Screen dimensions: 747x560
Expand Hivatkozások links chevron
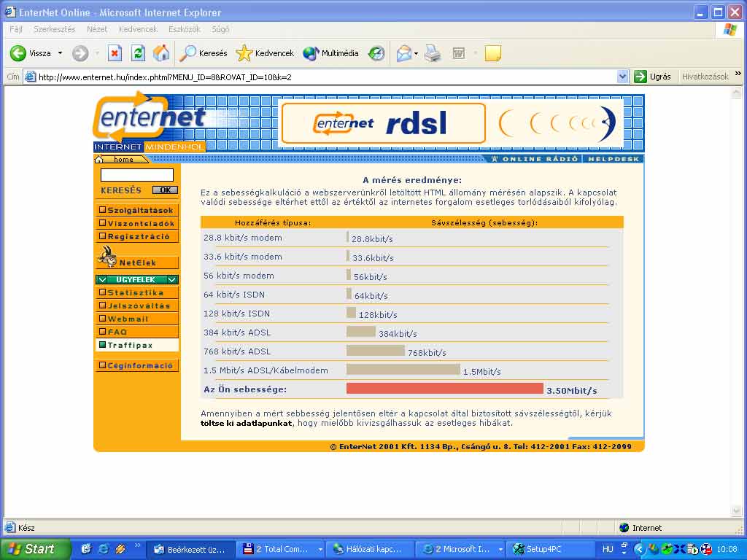(x=738, y=74)
